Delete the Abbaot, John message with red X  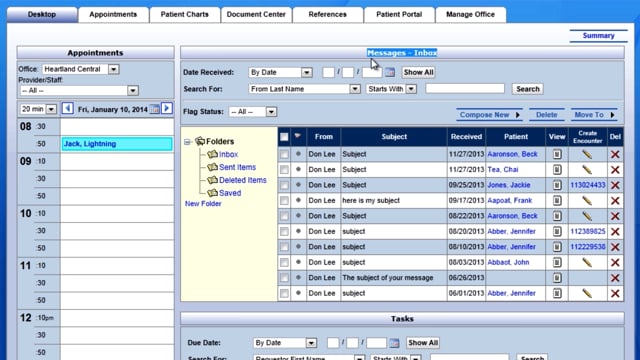pos(615,262)
